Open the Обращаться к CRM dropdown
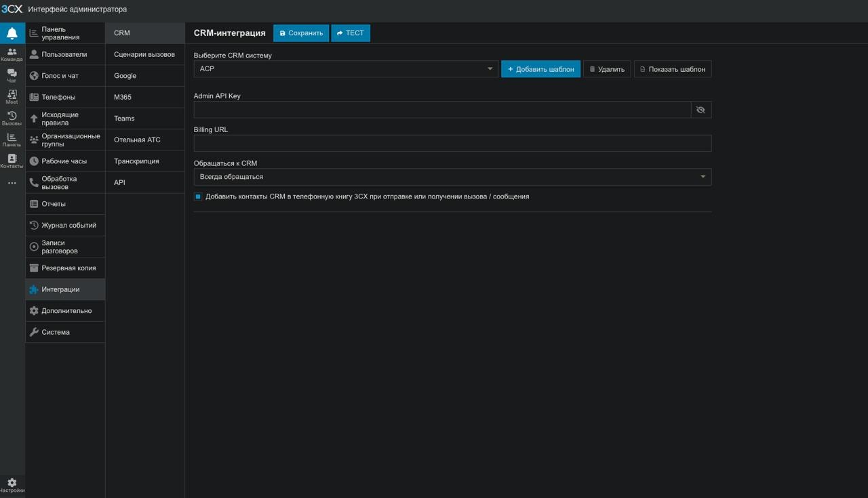Image resolution: width=868 pixels, height=498 pixels. (x=452, y=177)
